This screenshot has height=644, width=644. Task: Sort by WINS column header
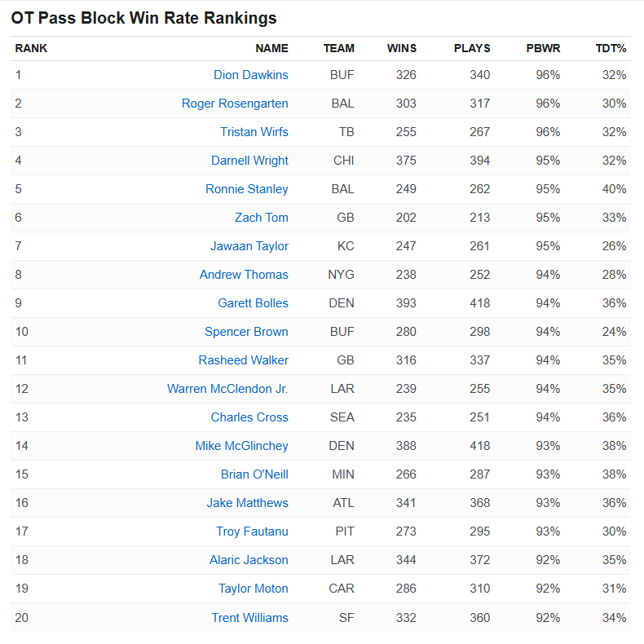[x=401, y=48]
